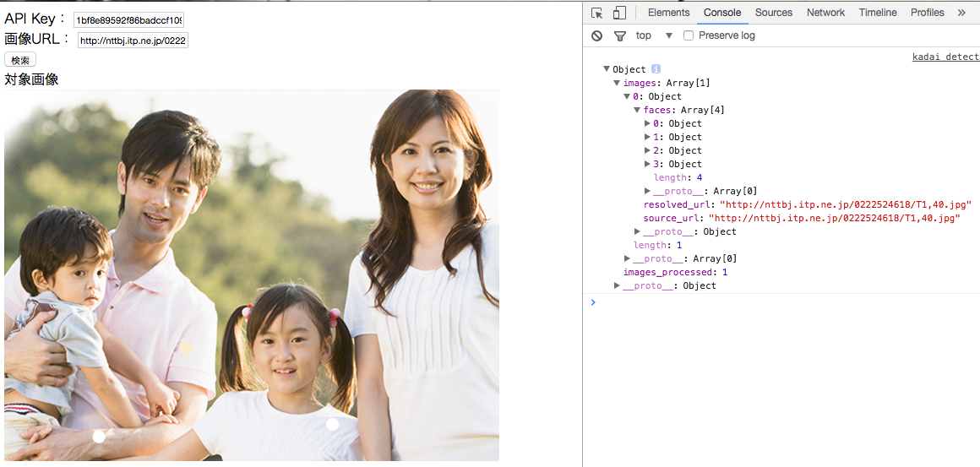This screenshot has height=467, width=980.
Task: Toggle the device toolbar icon
Action: click(x=619, y=13)
